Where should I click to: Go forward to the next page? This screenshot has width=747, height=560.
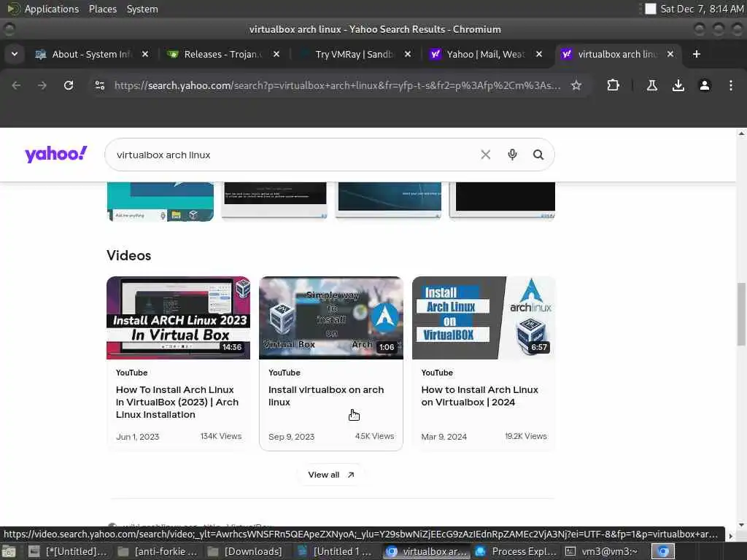(42, 85)
